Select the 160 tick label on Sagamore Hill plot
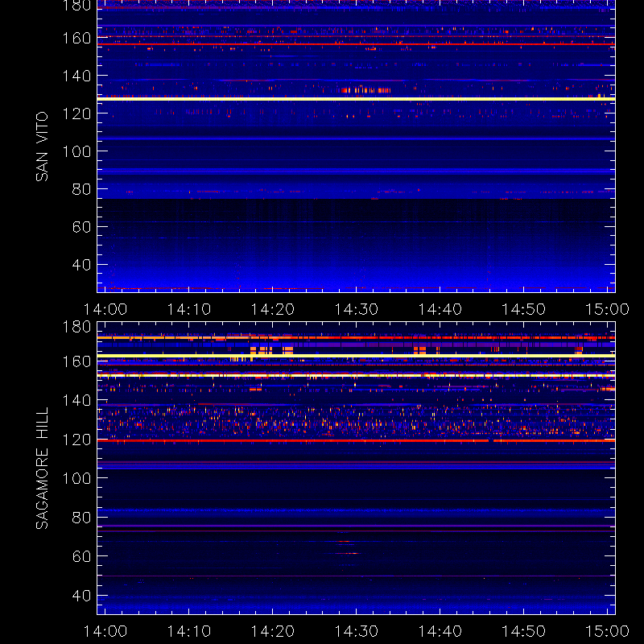Viewport: 644px width, 644px height. coord(76,361)
